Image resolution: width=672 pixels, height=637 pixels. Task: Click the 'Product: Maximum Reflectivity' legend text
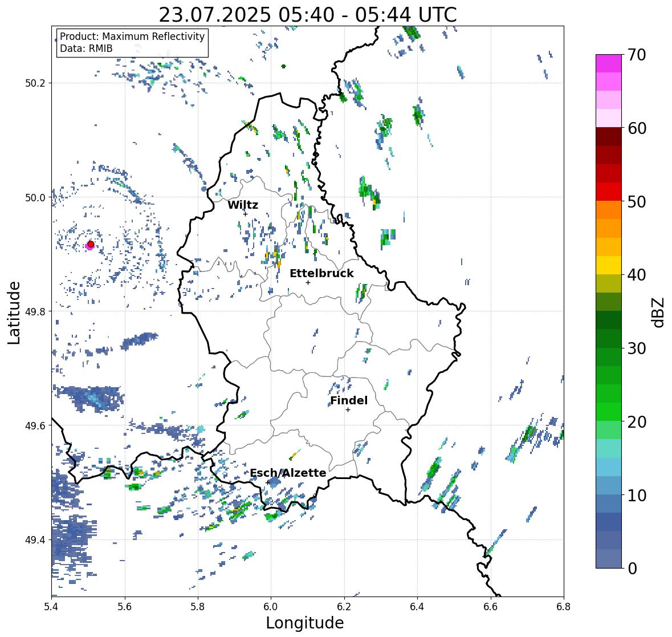tap(132, 36)
